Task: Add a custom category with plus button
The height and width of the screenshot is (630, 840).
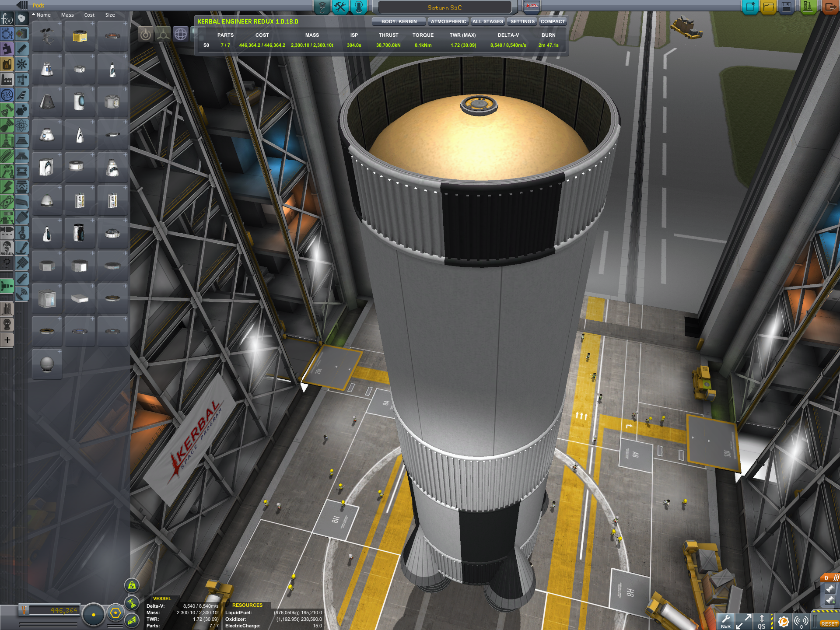Action: 7,340
